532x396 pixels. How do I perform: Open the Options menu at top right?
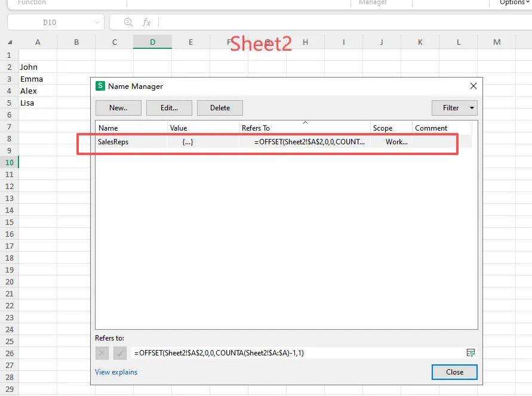tap(512, 3)
